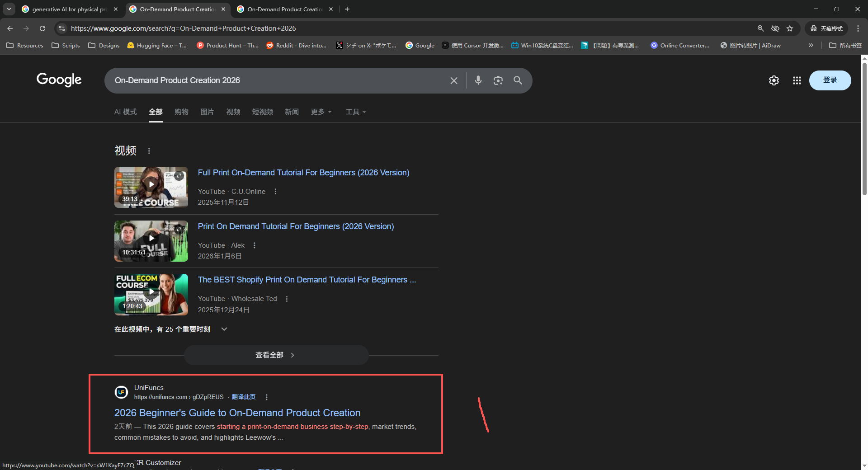Open the Hugging Face bookmark

click(157, 45)
